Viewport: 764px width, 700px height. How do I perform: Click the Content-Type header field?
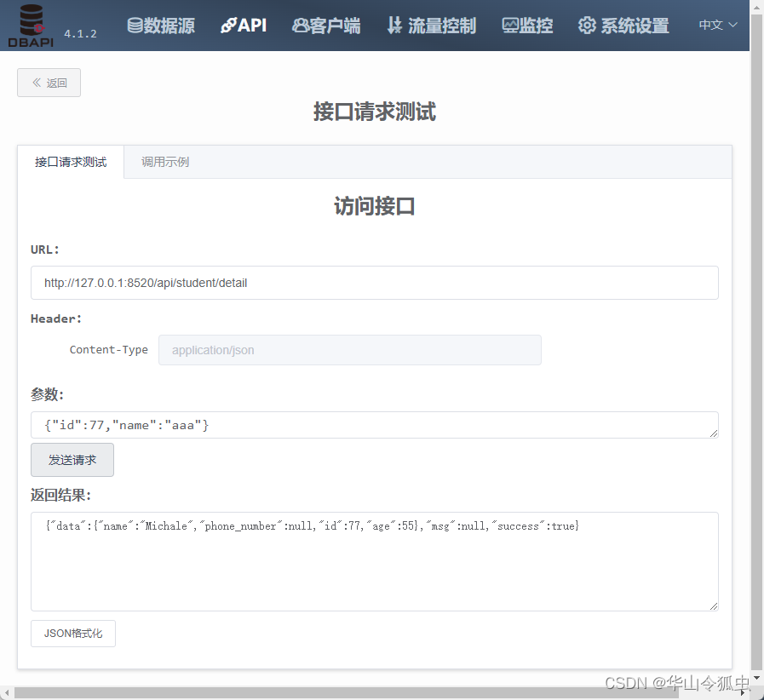pyautogui.click(x=349, y=349)
